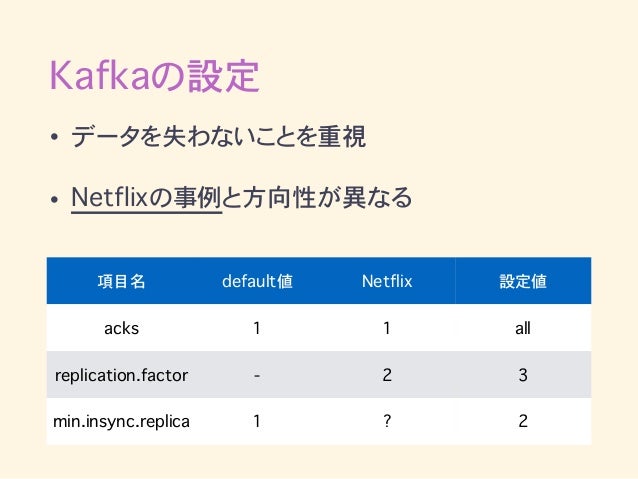Click 設定値 2 in min.insync.replica row
Viewport: 638px width, 479px height.
523,421
